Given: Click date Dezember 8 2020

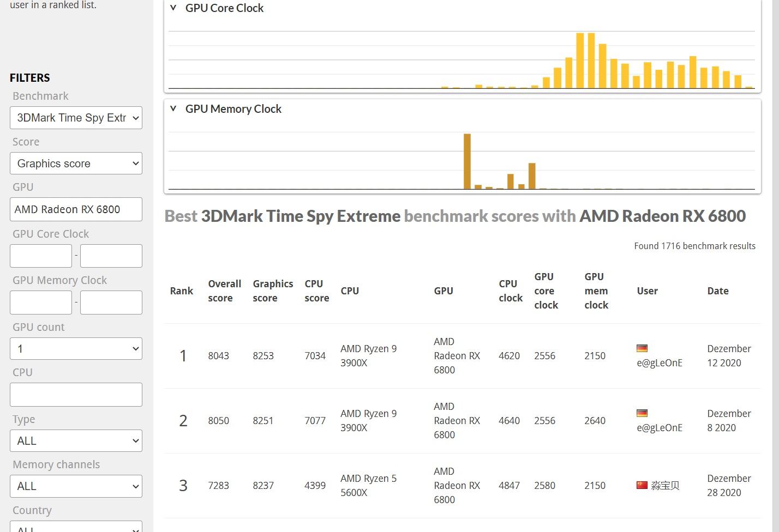Looking at the screenshot, I should (729, 421).
